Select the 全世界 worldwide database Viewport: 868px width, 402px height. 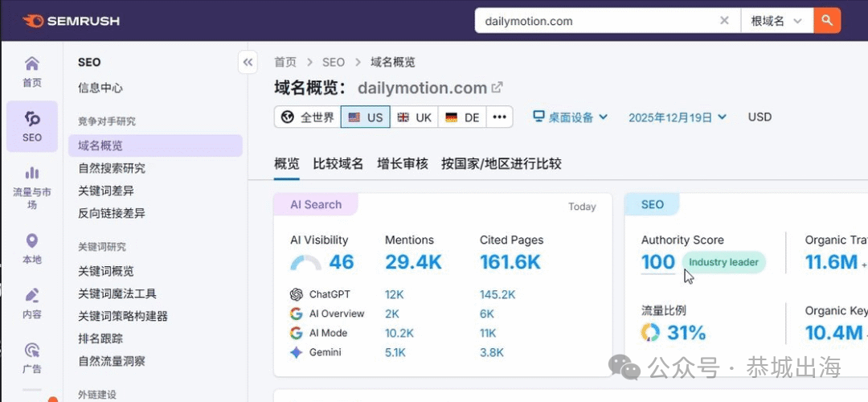click(308, 117)
